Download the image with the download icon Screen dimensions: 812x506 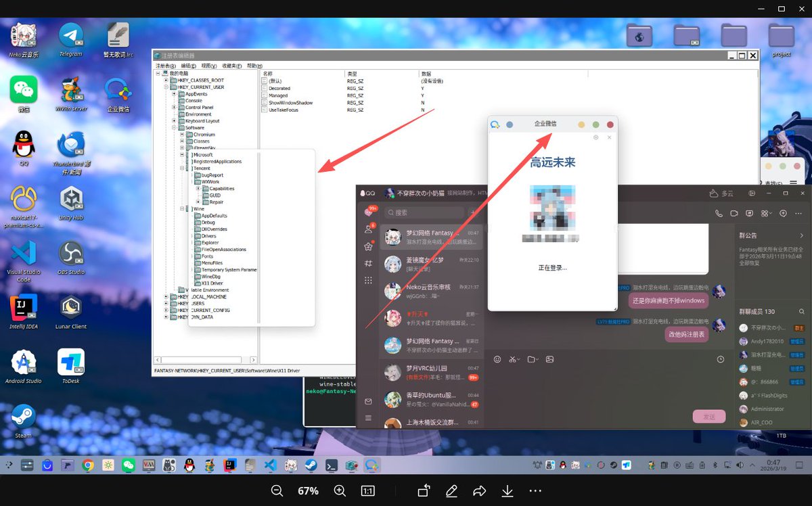tap(507, 491)
